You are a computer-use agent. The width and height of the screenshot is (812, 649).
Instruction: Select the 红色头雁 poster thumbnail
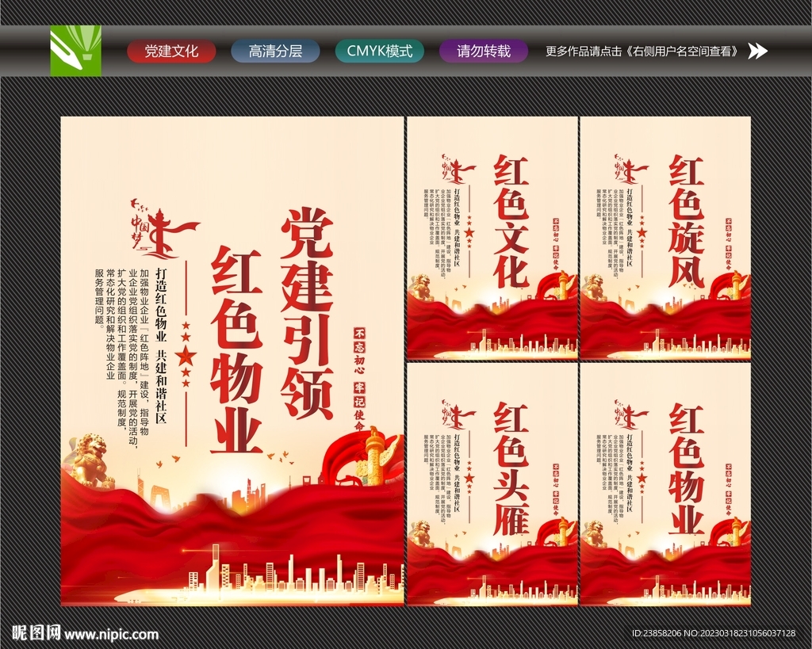492,484
